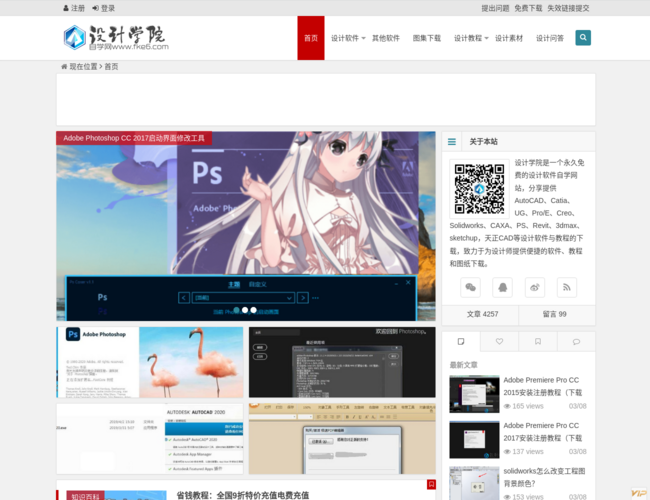The image size is (650, 500).
Task: Open 提出问题 link in top bar
Action: pos(495,8)
